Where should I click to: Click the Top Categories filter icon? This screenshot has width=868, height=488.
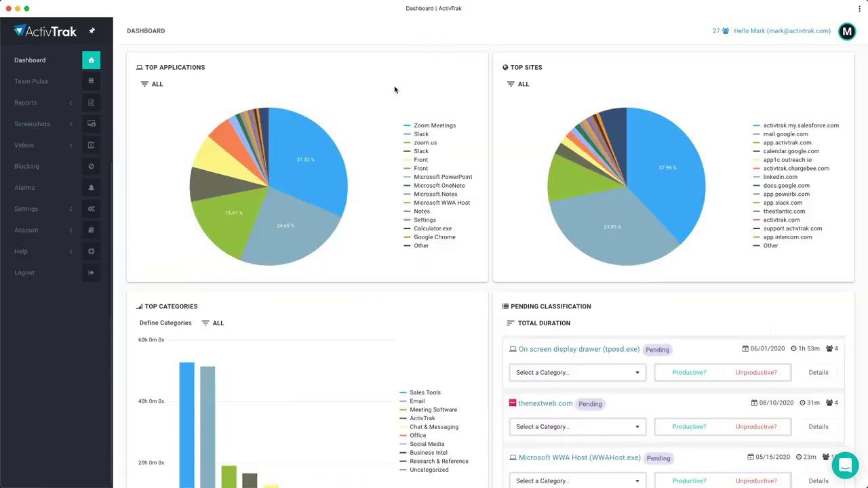coord(205,323)
